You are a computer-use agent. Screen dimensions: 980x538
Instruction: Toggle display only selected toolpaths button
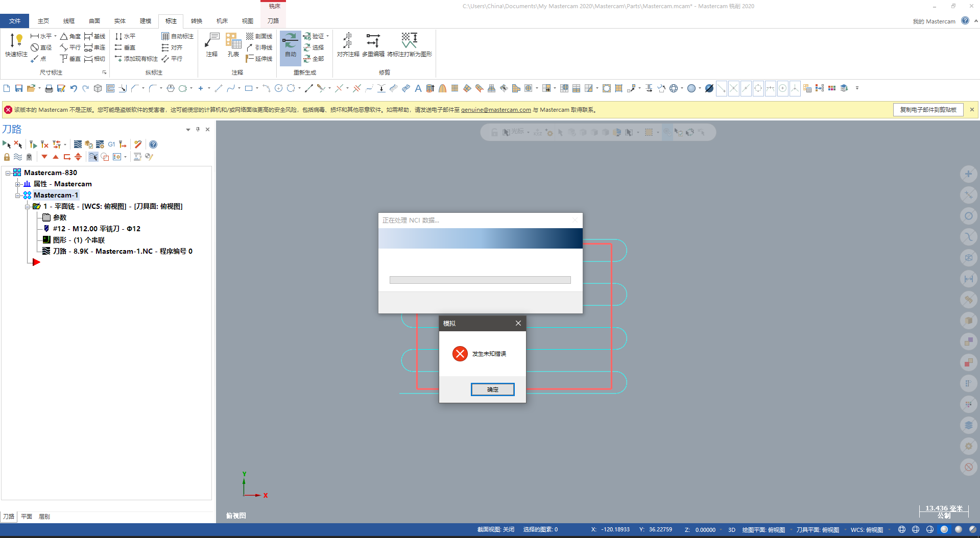point(93,157)
